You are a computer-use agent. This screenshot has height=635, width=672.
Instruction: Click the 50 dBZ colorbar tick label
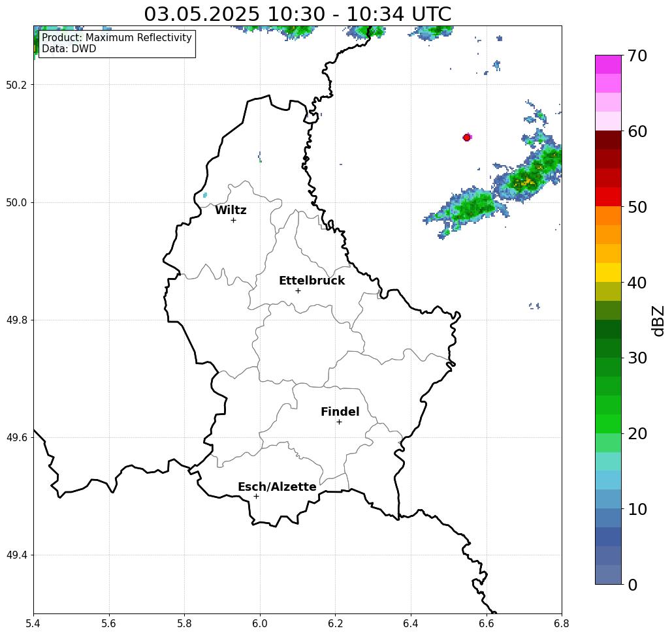(x=637, y=207)
